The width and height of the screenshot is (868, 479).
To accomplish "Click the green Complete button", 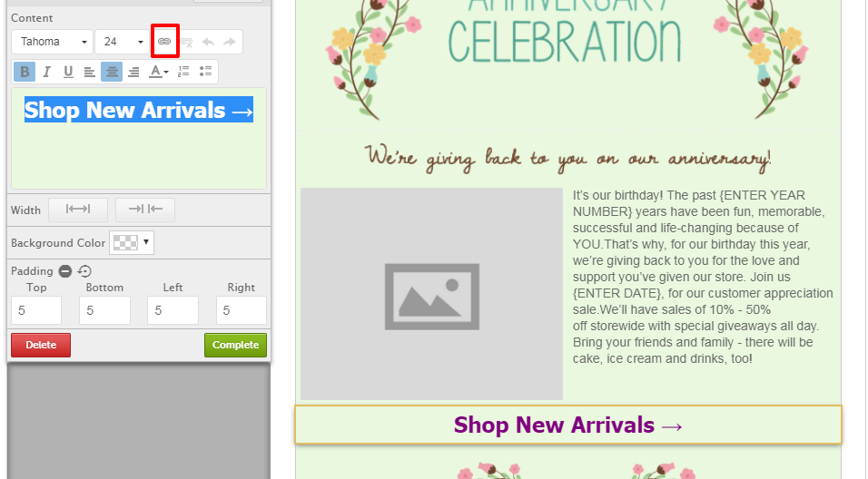I will tap(235, 345).
